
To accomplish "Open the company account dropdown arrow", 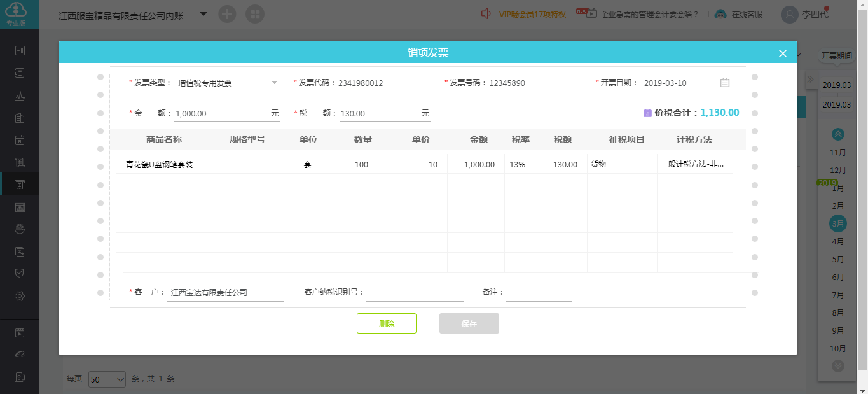I will pos(203,14).
